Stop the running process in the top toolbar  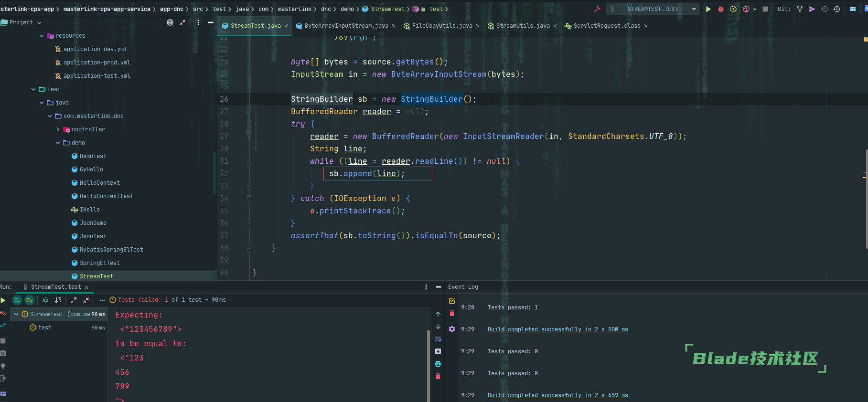coord(765,9)
